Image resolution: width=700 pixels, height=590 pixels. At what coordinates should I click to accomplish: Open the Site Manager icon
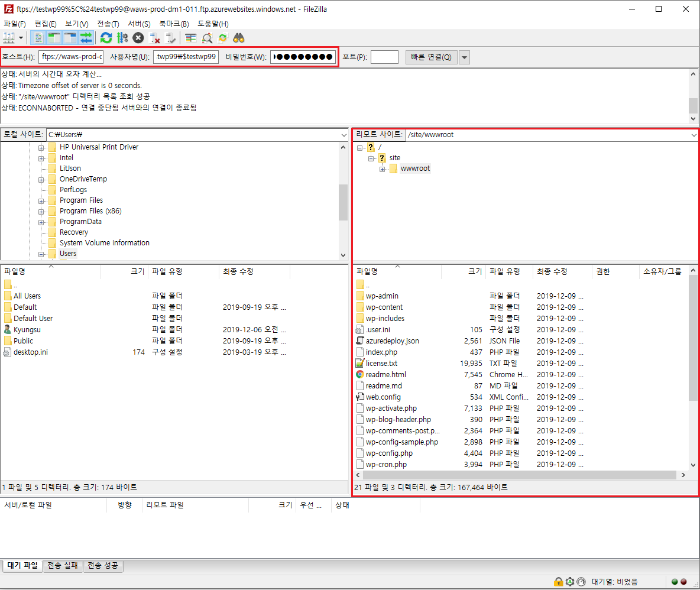(9, 38)
